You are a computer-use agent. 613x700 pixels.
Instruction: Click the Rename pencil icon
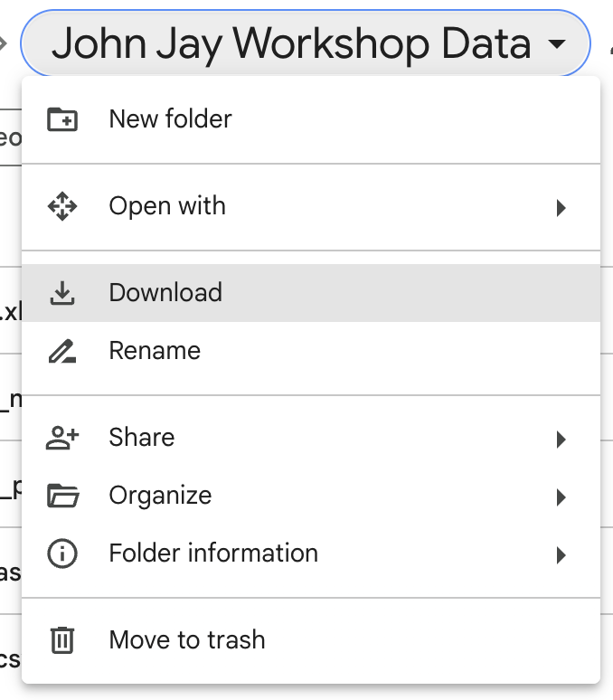[62, 351]
